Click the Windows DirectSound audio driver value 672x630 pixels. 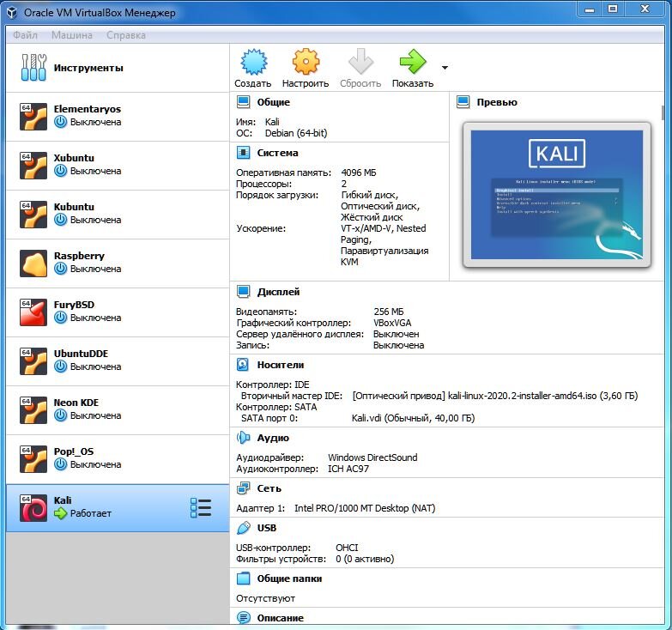coord(372,457)
